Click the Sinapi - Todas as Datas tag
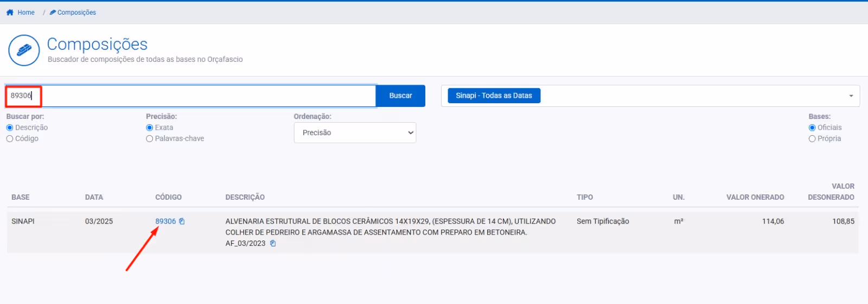 (494, 96)
